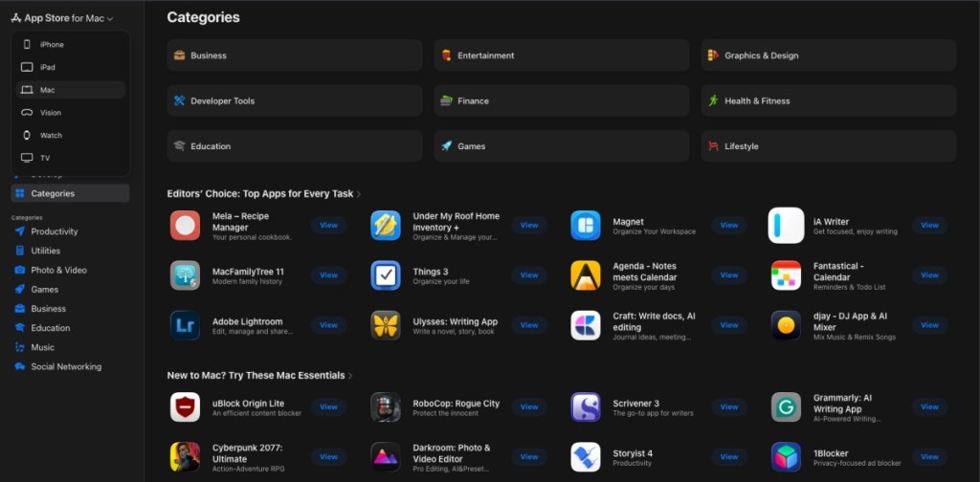The image size is (980, 482).
Task: Open the Adobe Lightroom app icon
Action: [185, 325]
